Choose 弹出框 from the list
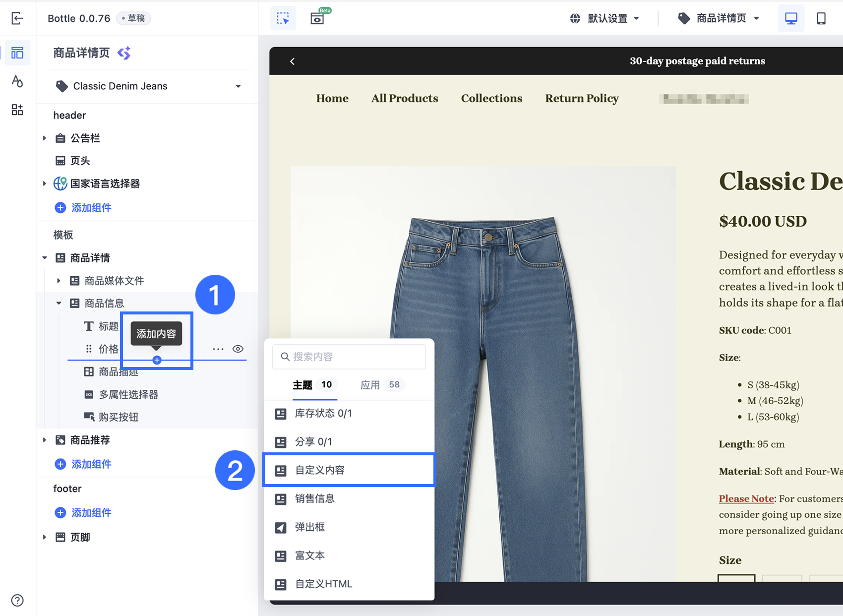The image size is (843, 616). click(349, 527)
